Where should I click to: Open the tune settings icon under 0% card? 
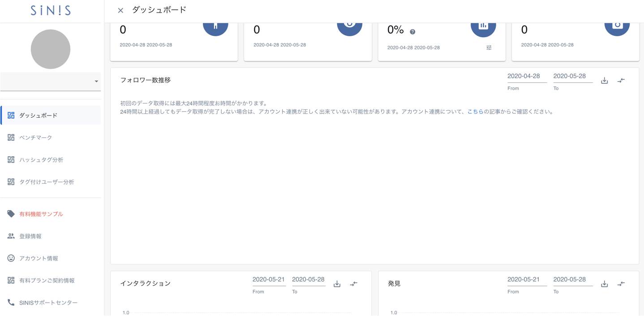[489, 47]
